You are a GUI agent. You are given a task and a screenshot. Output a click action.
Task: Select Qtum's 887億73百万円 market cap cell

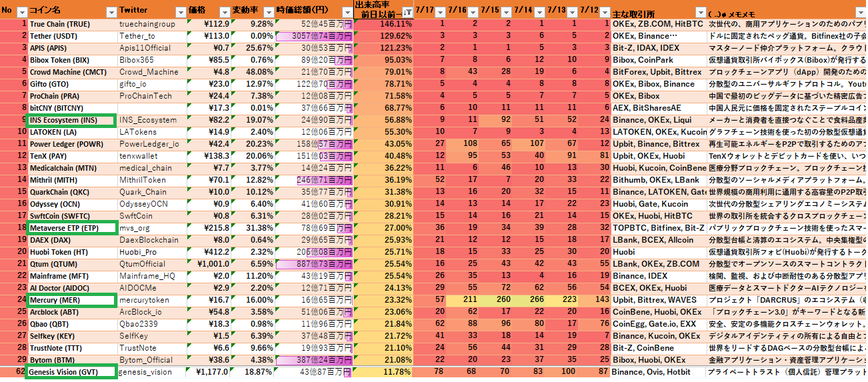pyautogui.click(x=313, y=264)
